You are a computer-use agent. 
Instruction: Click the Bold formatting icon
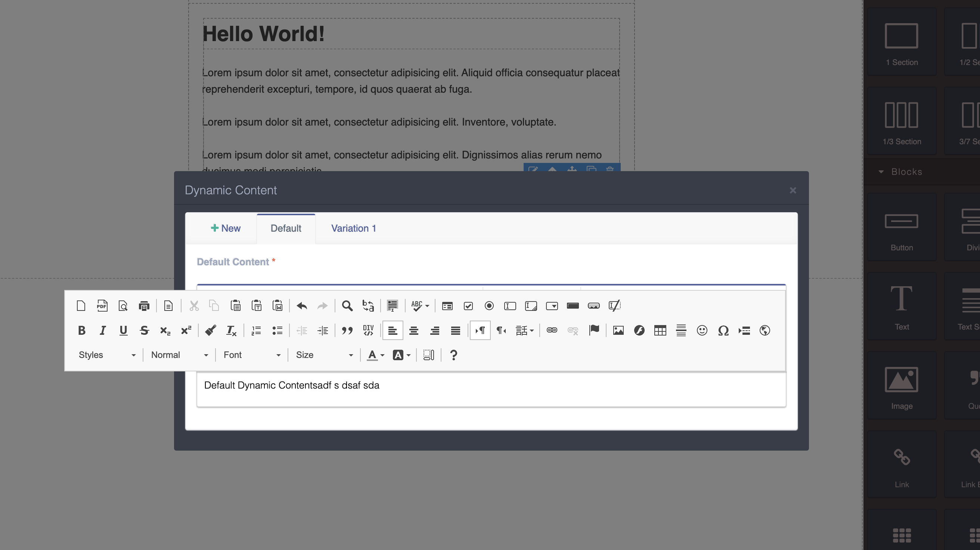(81, 330)
